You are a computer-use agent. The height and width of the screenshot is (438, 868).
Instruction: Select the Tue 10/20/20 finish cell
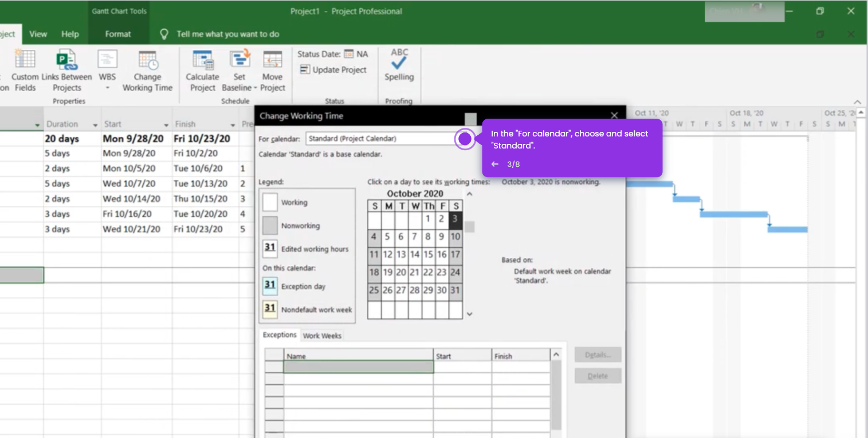(205, 214)
